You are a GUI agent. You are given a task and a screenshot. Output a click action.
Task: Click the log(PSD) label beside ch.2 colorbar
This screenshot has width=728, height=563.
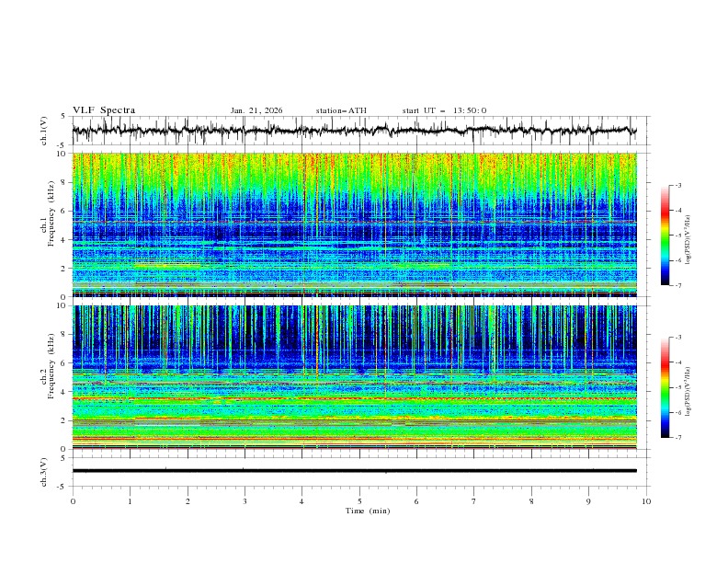click(x=688, y=391)
